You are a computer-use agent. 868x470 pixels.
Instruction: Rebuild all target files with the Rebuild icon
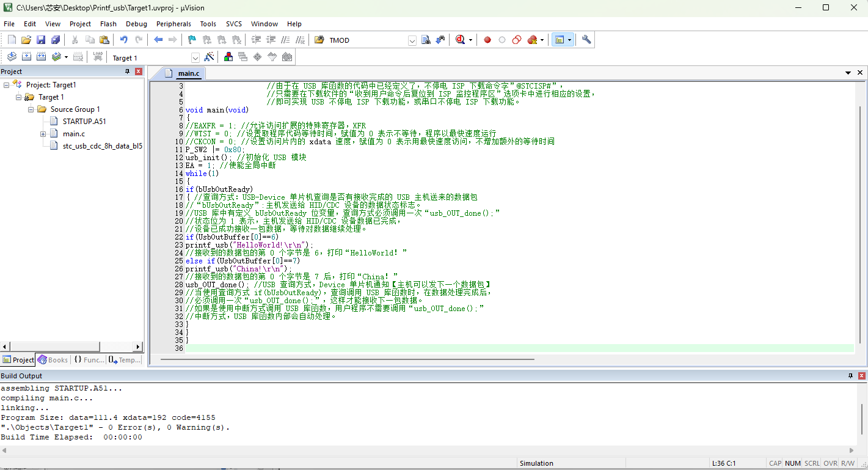click(x=41, y=57)
